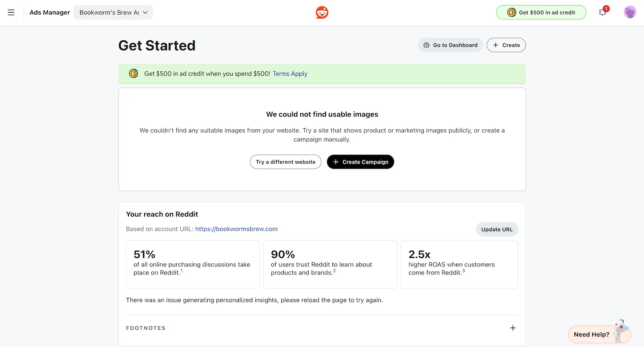Viewport: 644px width, 347px height.
Task: Click the Create button near the heading
Action: point(506,45)
